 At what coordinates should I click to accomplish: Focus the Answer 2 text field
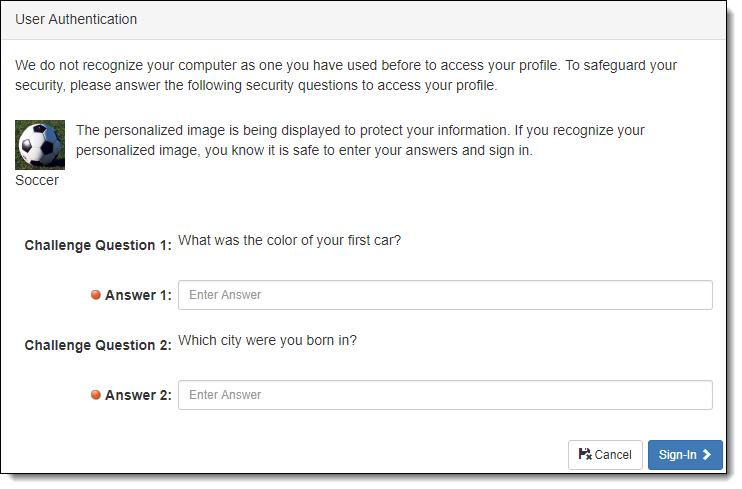pyautogui.click(x=445, y=395)
